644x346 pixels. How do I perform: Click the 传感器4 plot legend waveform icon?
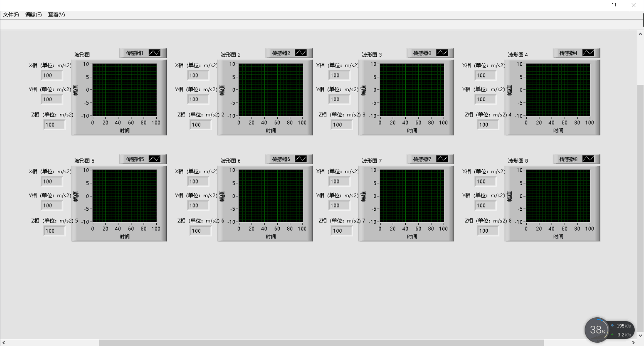[x=588, y=53]
